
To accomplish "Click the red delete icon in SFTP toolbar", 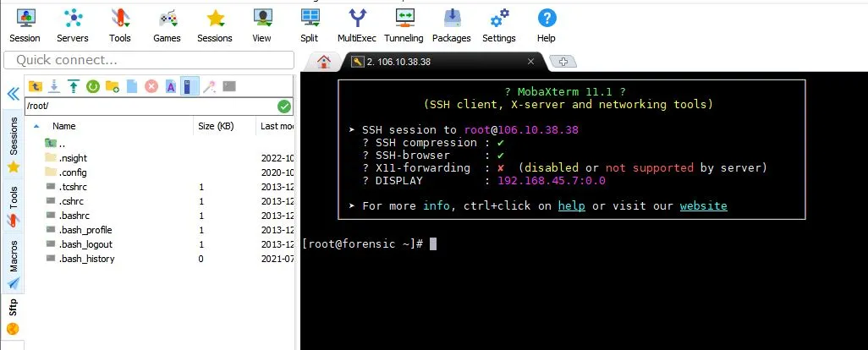I will [x=151, y=86].
